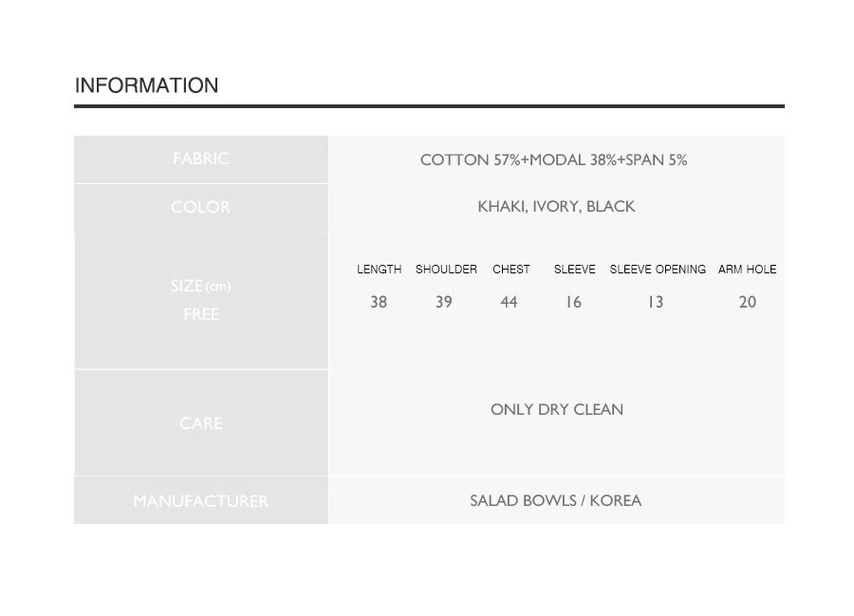854x616 pixels.
Task: Click the SIZE (cm) label
Action: pyautogui.click(x=201, y=286)
